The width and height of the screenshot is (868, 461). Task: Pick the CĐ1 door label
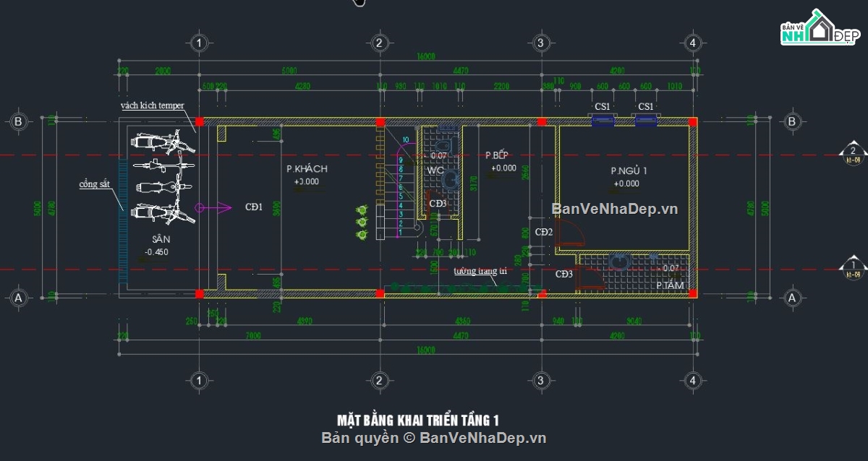(x=253, y=208)
